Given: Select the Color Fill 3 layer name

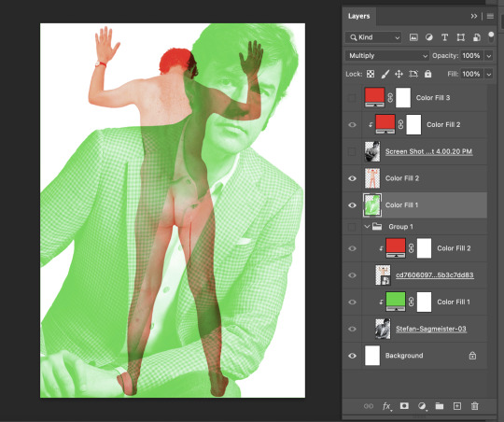Looking at the screenshot, I should 433,98.
